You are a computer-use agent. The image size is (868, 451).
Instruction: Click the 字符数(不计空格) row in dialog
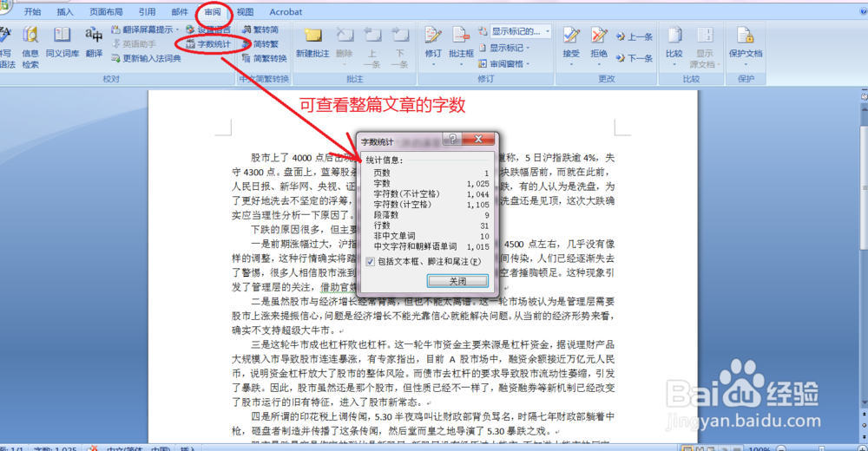(x=431, y=194)
